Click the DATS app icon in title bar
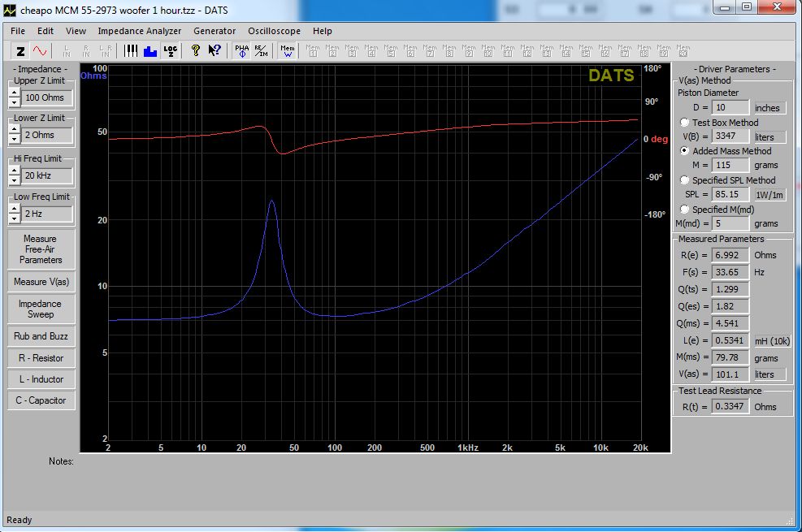This screenshot has height=532, width=802. [x=9, y=10]
